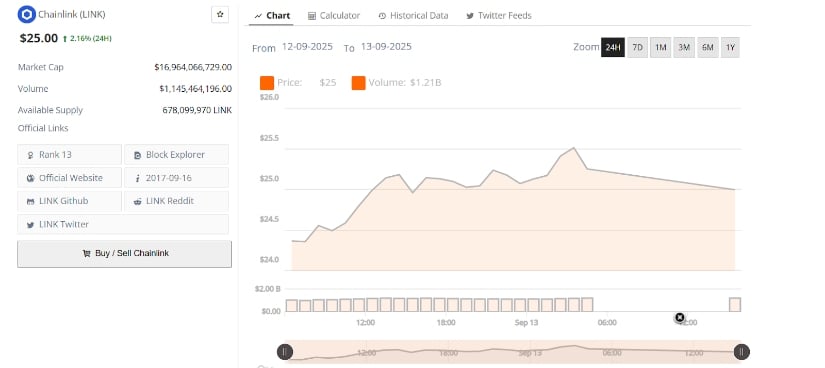Click the Twitter bird icon beside LINK Twitter
This screenshot has width=825, height=368.
coord(30,225)
